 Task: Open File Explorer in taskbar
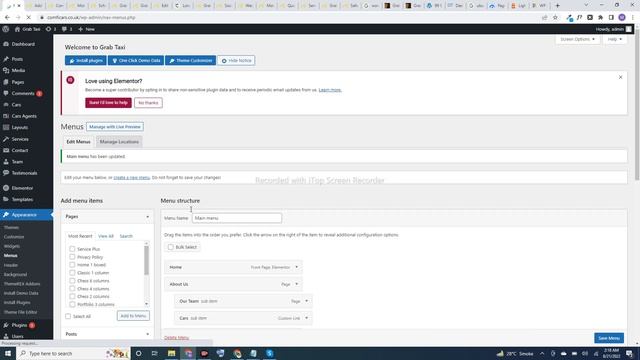(171, 353)
